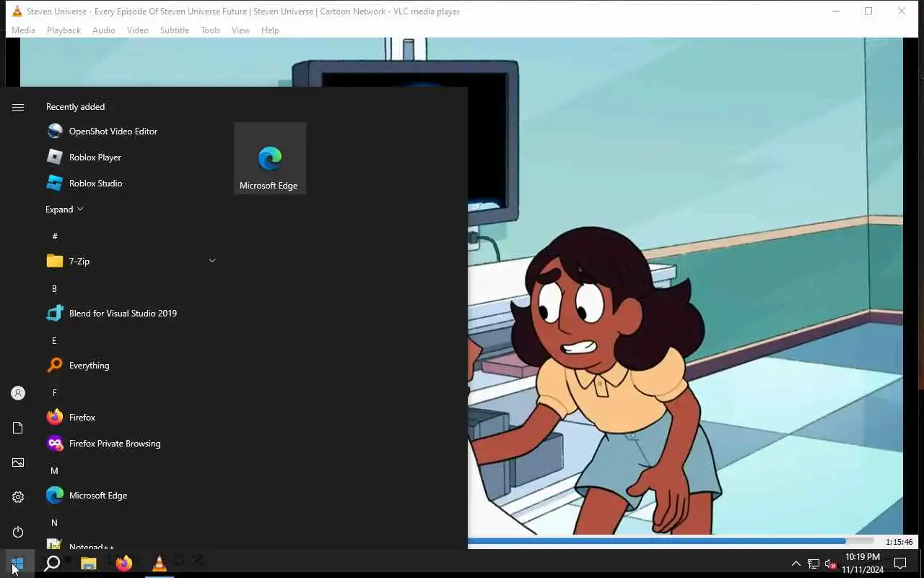
Task: Click the VLC cone title bar icon
Action: 17,11
